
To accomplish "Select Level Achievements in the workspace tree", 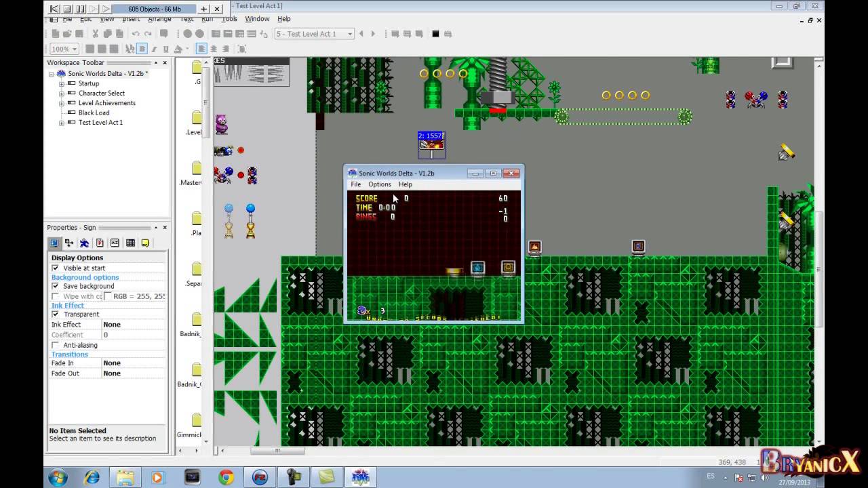I will pyautogui.click(x=106, y=103).
